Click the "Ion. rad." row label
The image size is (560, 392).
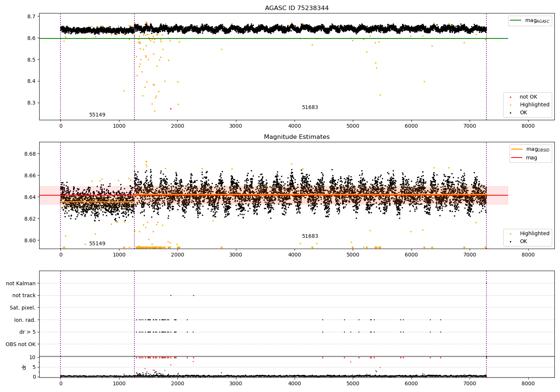click(x=25, y=320)
